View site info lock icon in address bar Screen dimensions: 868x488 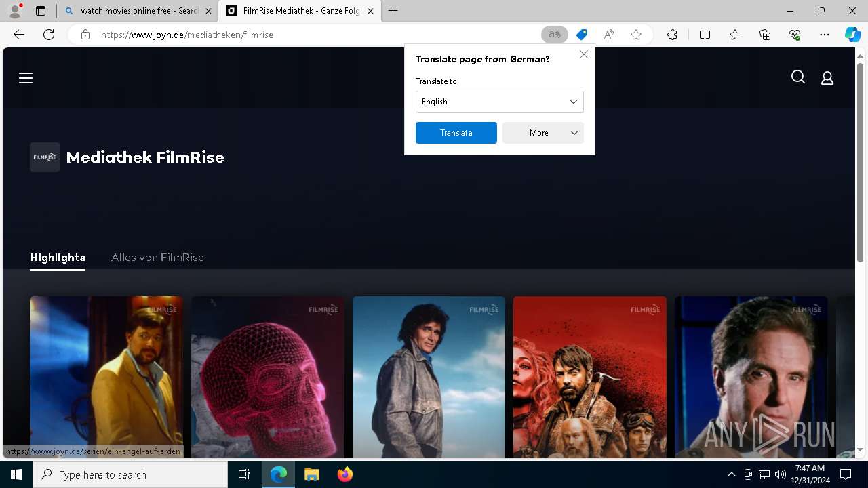(85, 35)
